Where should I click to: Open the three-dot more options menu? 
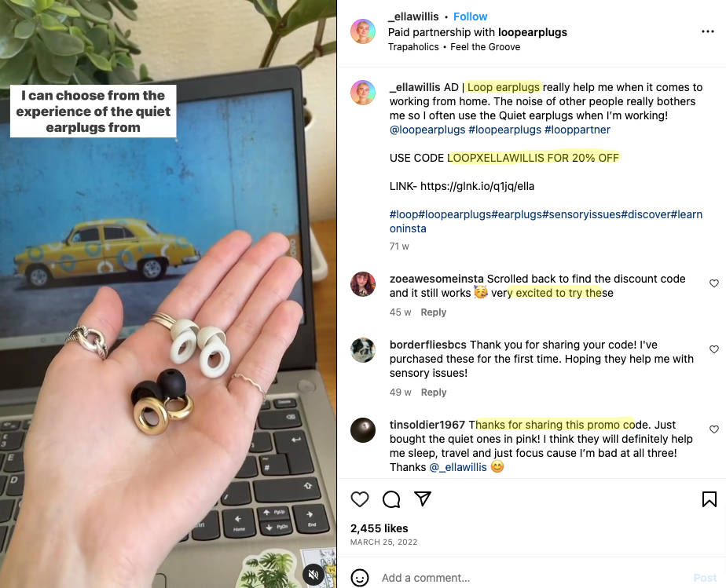pos(707,31)
